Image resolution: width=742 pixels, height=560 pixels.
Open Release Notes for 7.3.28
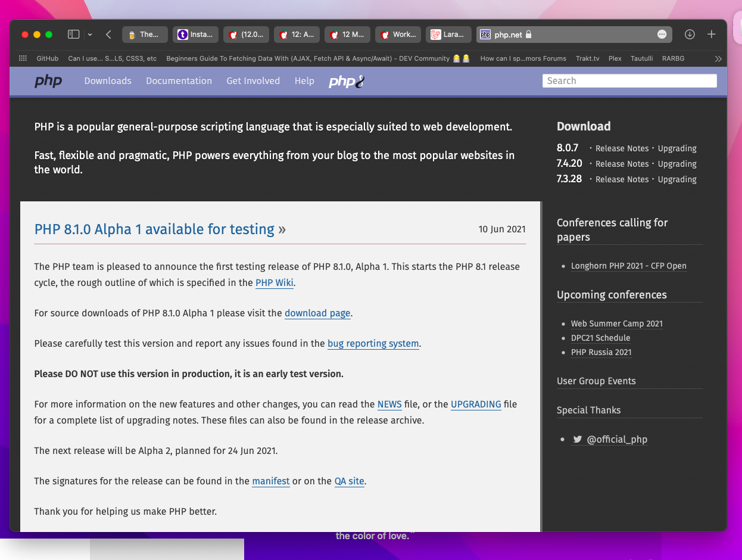pyautogui.click(x=622, y=179)
